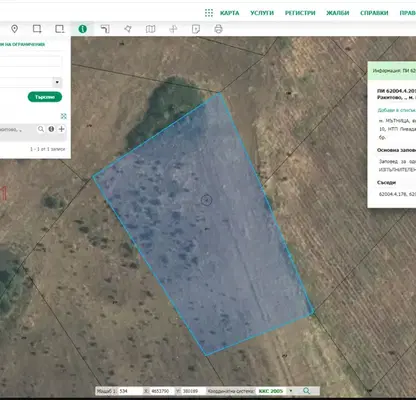Click the coordinate search magnifier in status bar
The width and height of the screenshot is (416, 400).
[306, 391]
